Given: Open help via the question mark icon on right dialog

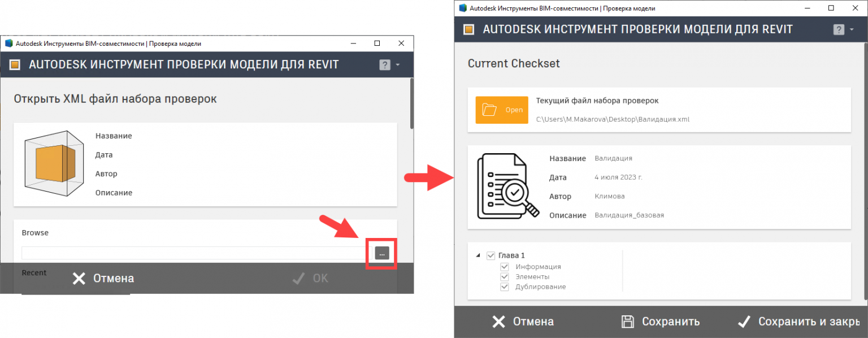Looking at the screenshot, I should click(x=839, y=29).
